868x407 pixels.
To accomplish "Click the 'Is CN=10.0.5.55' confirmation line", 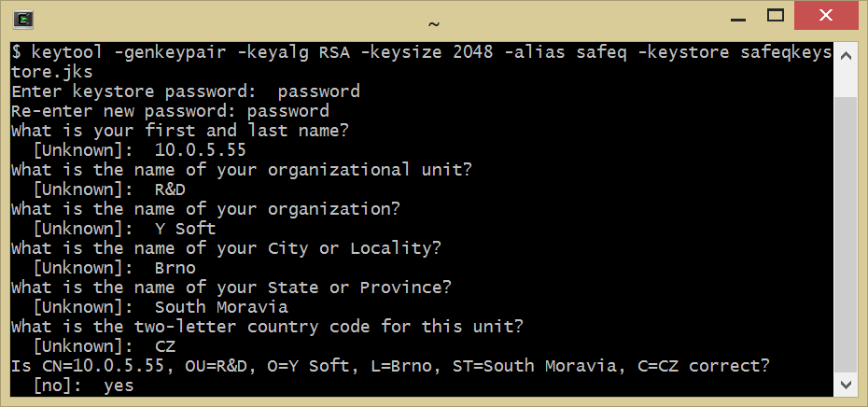I will point(390,365).
